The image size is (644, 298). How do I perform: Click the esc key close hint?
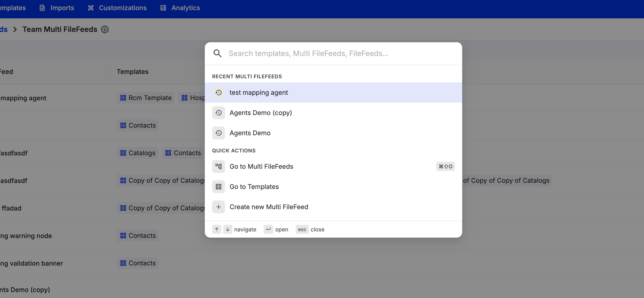tap(302, 229)
